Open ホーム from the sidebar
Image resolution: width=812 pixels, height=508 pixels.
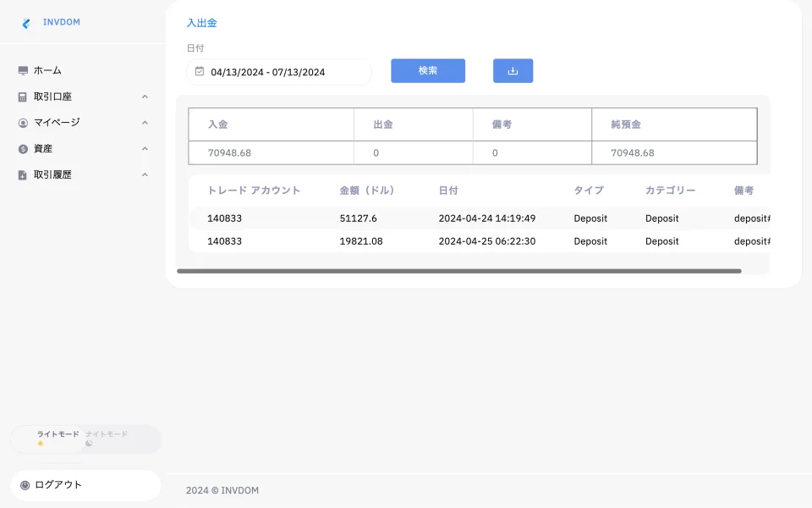(x=48, y=71)
